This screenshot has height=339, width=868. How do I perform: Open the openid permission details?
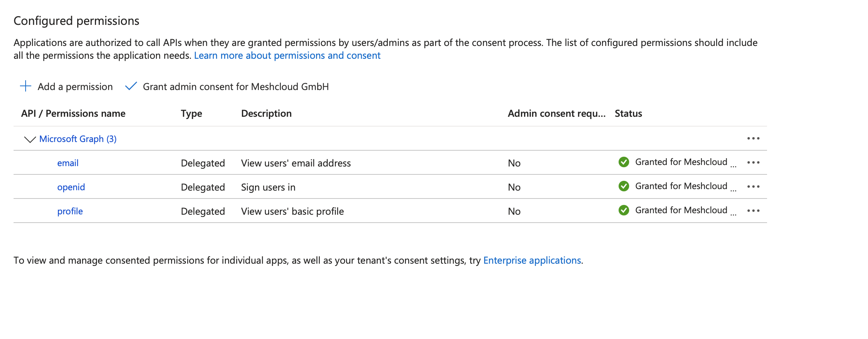71,187
